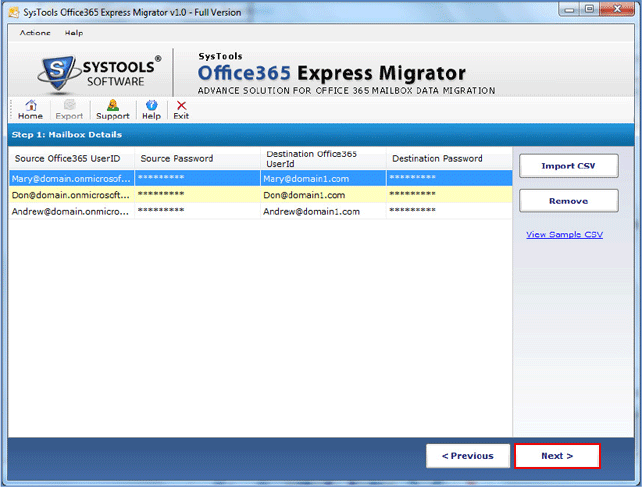The image size is (642, 487).
Task: Click Andrew's source password cell
Action: point(197,211)
